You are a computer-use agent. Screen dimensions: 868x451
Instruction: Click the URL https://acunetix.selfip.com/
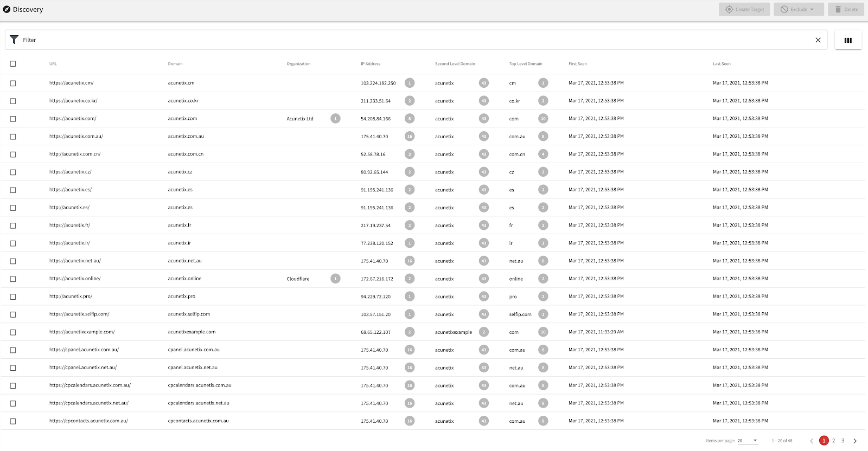[x=79, y=314]
